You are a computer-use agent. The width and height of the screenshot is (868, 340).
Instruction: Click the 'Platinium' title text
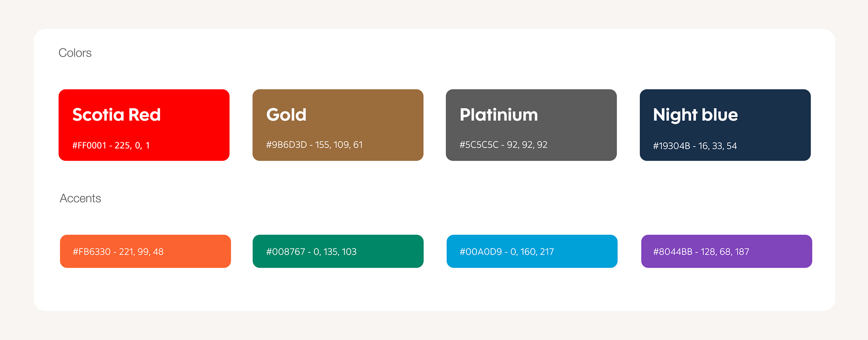[499, 115]
